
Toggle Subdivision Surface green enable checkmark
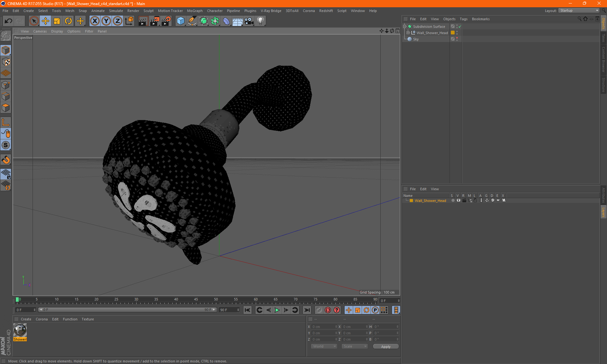[460, 27]
